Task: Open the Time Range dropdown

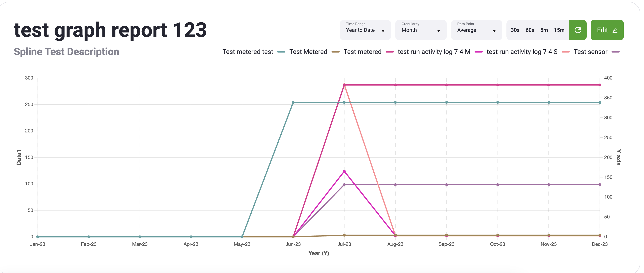Action: [365, 30]
